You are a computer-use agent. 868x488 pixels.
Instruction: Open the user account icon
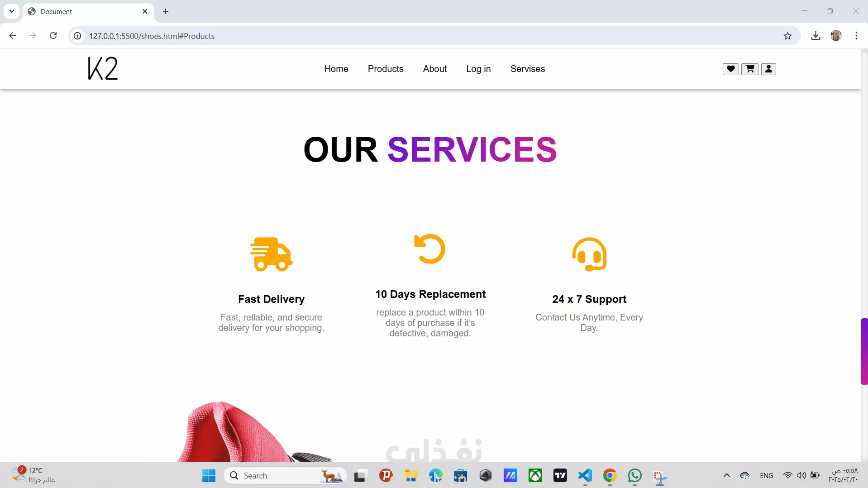coord(768,69)
